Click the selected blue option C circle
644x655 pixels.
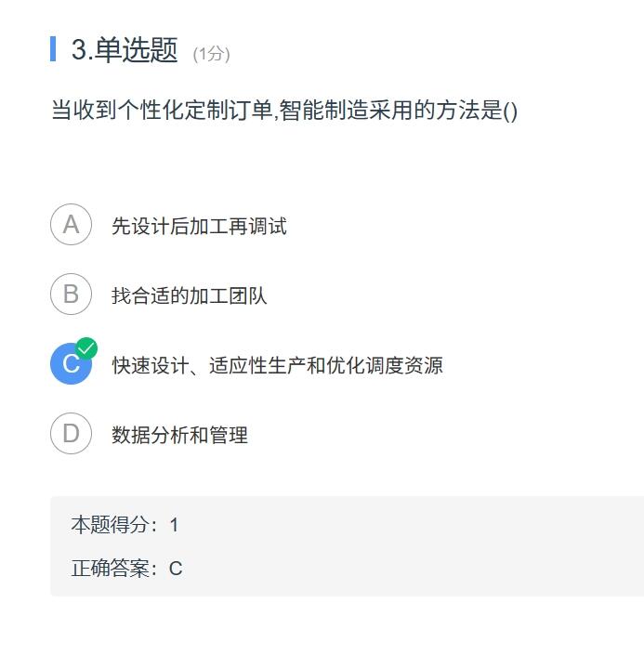coord(71,364)
